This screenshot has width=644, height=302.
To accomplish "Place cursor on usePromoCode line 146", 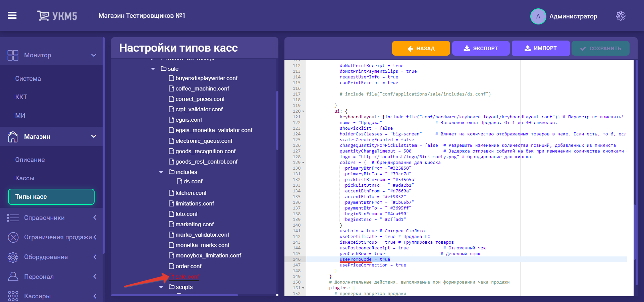I will pyautogui.click(x=365, y=259).
